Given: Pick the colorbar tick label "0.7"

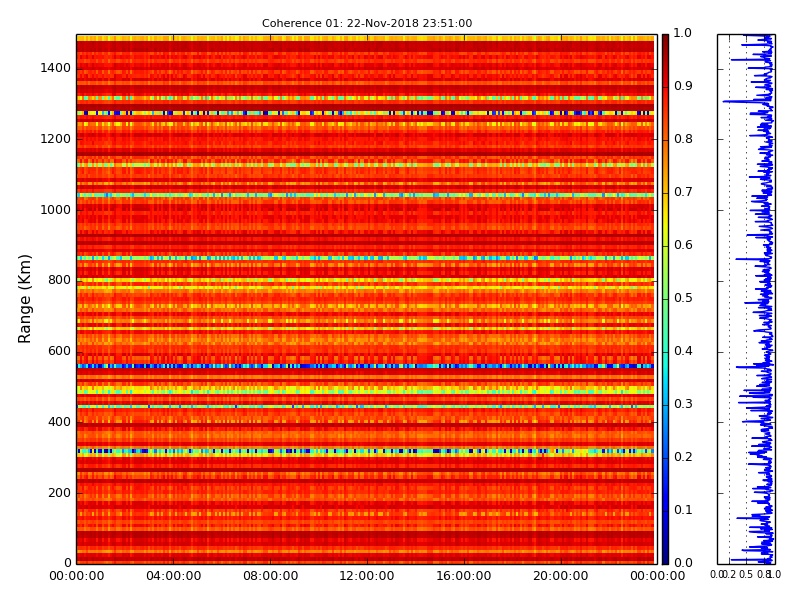Looking at the screenshot, I should click(683, 192).
